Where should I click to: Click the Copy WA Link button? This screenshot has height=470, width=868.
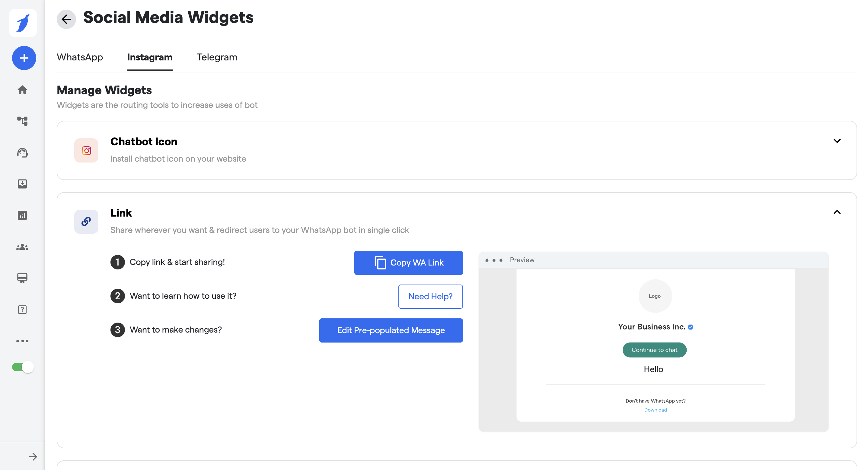pos(408,263)
